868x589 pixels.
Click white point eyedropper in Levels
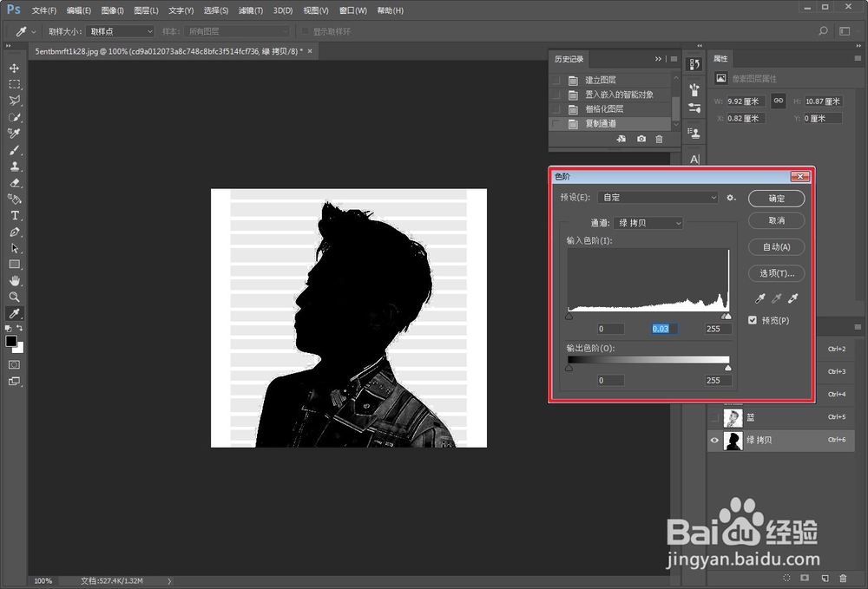click(793, 298)
